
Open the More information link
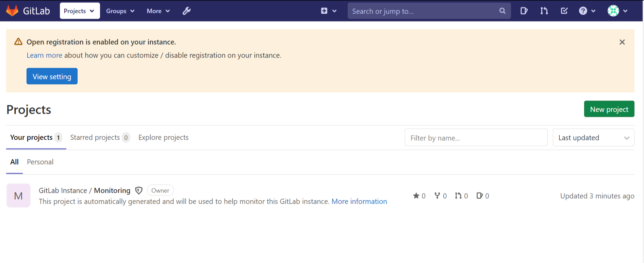359,201
